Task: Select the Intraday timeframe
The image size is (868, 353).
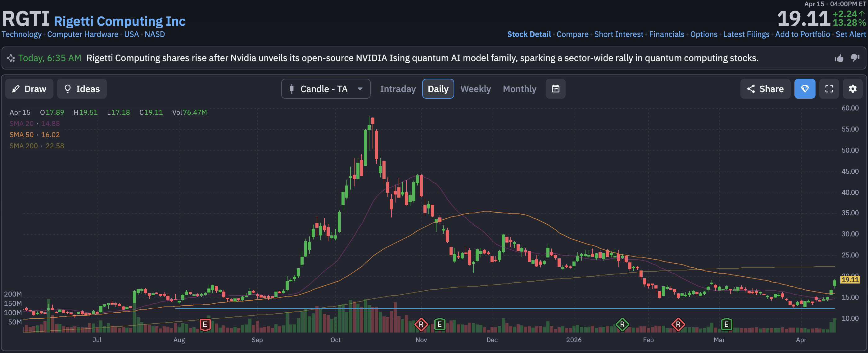Action: point(398,89)
